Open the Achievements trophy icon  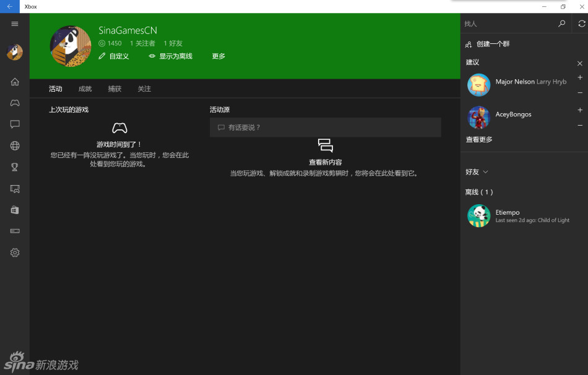15,167
